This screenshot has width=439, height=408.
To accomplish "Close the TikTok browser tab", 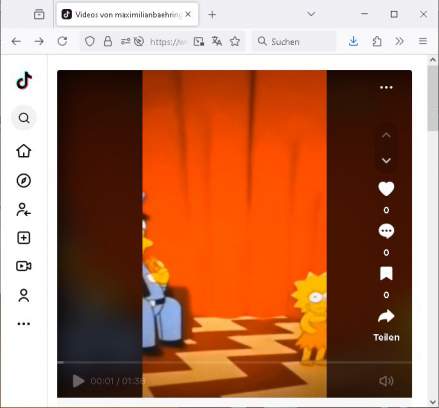I will coord(188,14).
